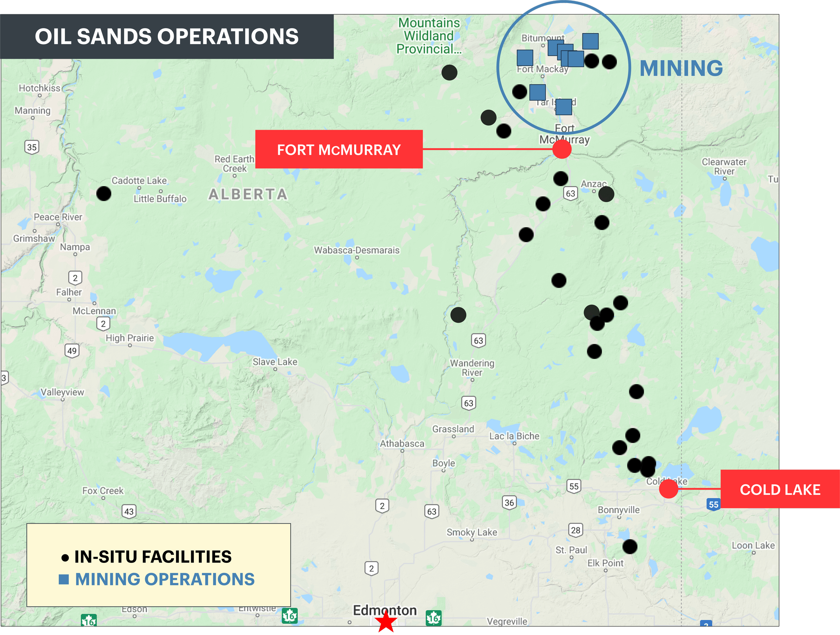The image size is (840, 635).
Task: Select the in-situ dot near Anzac
Action: 606,194
